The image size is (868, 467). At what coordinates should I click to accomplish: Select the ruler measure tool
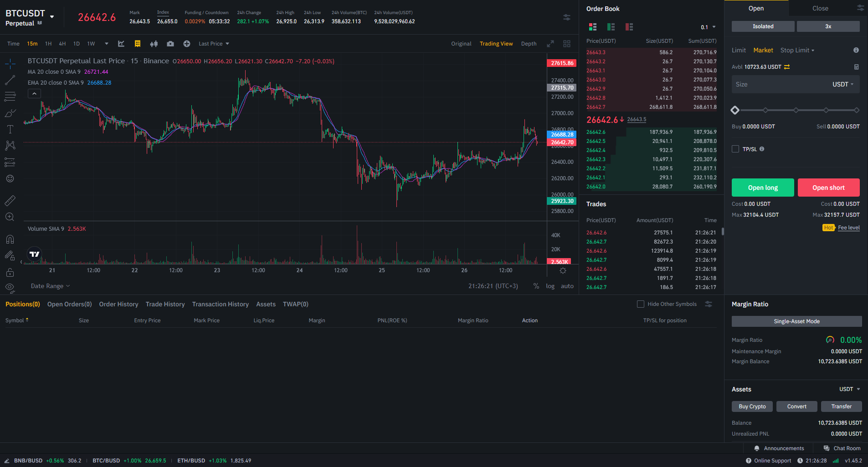pyautogui.click(x=10, y=200)
